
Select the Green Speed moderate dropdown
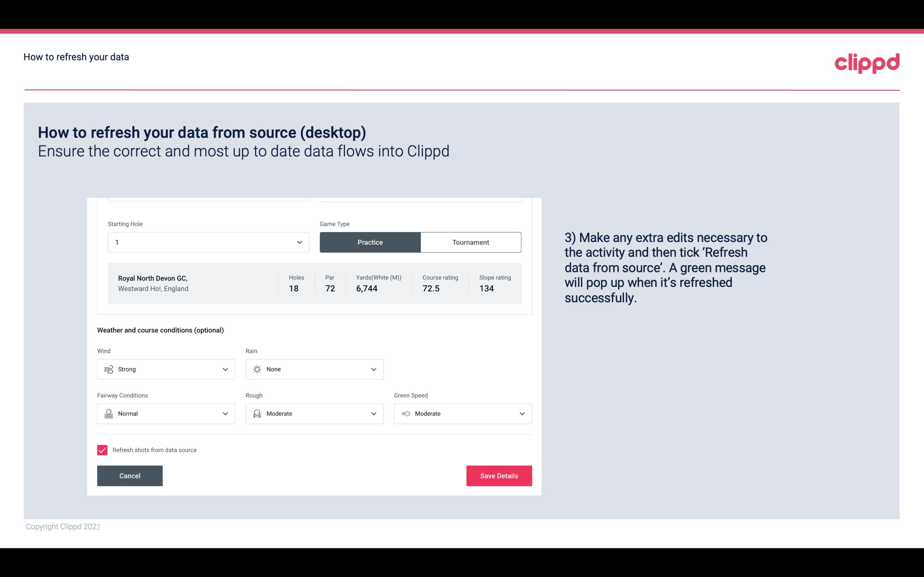point(463,414)
